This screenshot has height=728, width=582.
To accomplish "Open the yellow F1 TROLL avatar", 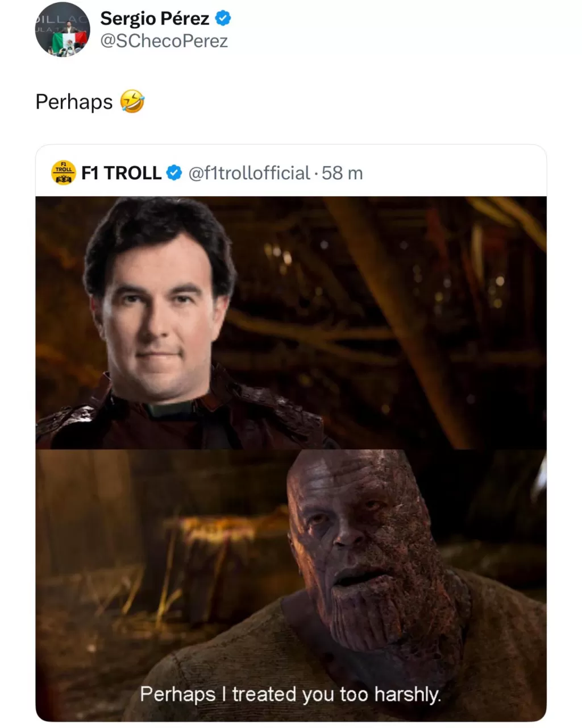I will point(64,172).
